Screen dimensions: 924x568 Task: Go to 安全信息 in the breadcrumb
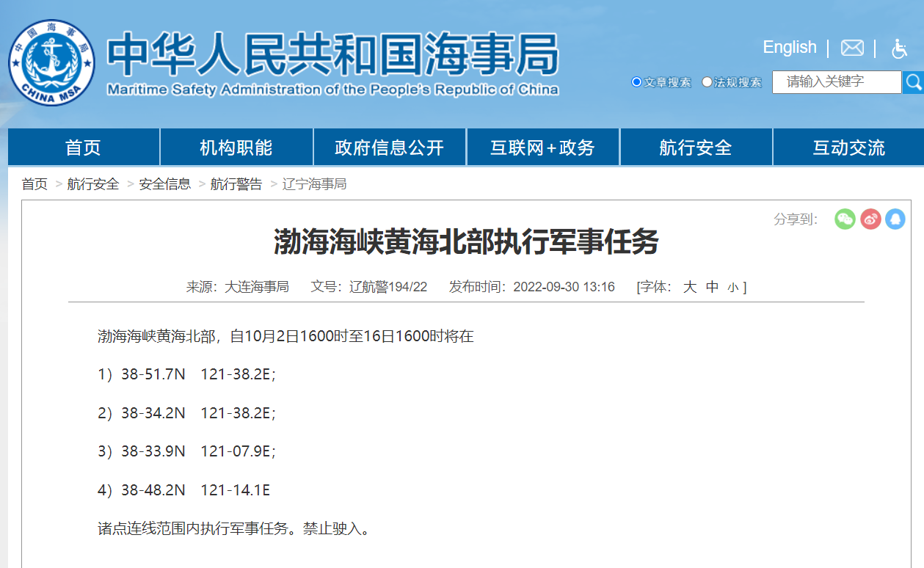(x=165, y=184)
